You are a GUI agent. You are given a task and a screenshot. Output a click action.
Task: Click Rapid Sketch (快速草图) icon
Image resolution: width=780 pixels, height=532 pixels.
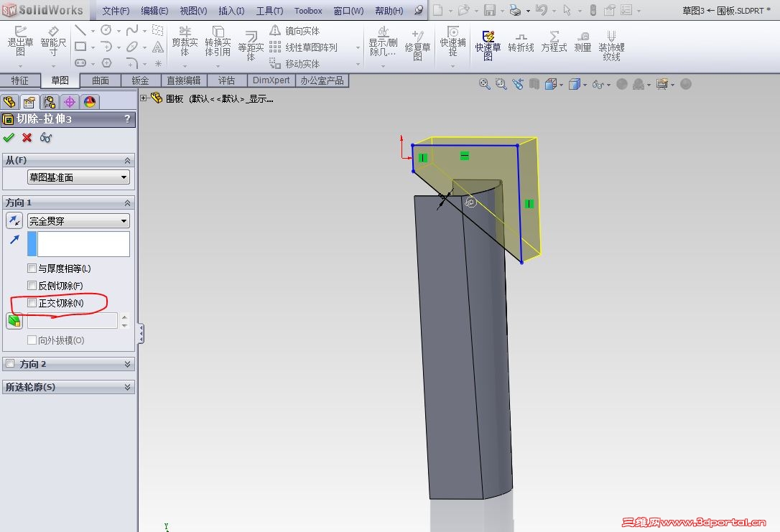click(x=488, y=45)
